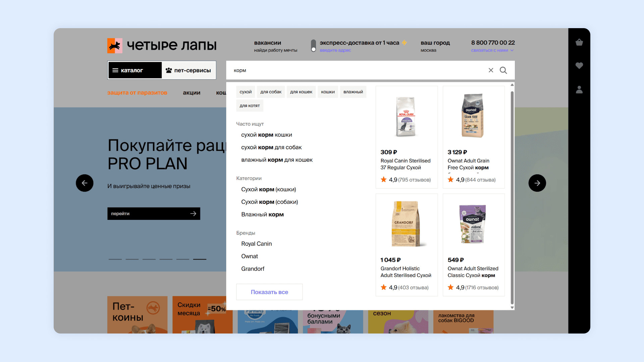Choose the Royal Canin brand suggestion

coord(256,244)
